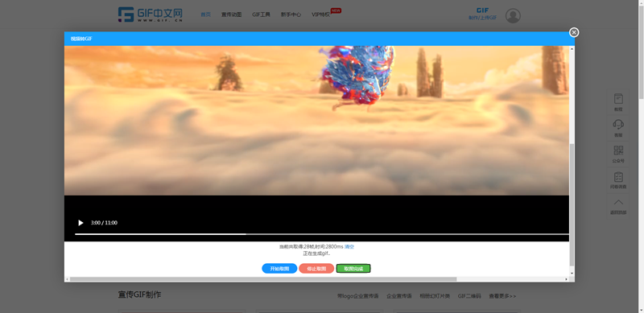
Task: Click the horizontal scrollbar left arrow
Action: [68, 279]
